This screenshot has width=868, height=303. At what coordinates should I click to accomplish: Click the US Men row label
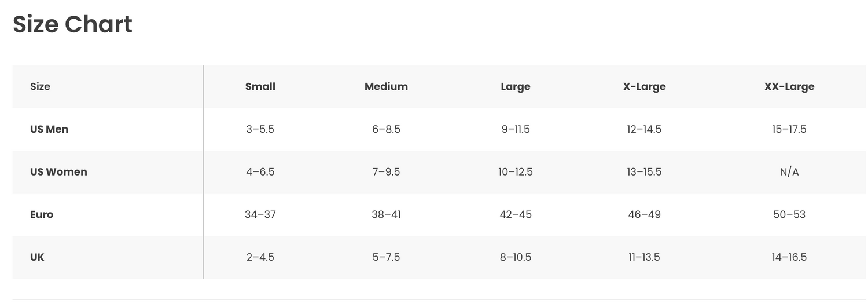(x=49, y=129)
